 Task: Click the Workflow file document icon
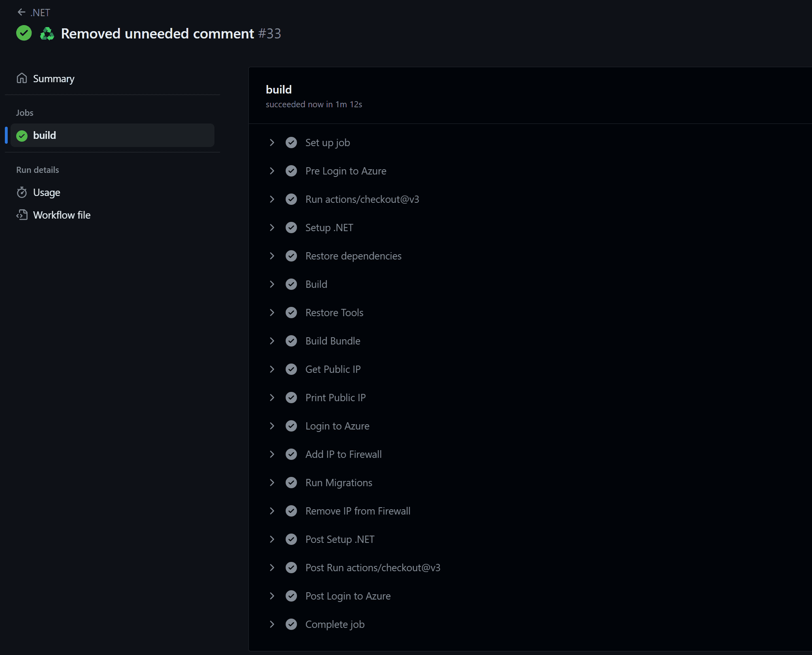[x=22, y=215]
